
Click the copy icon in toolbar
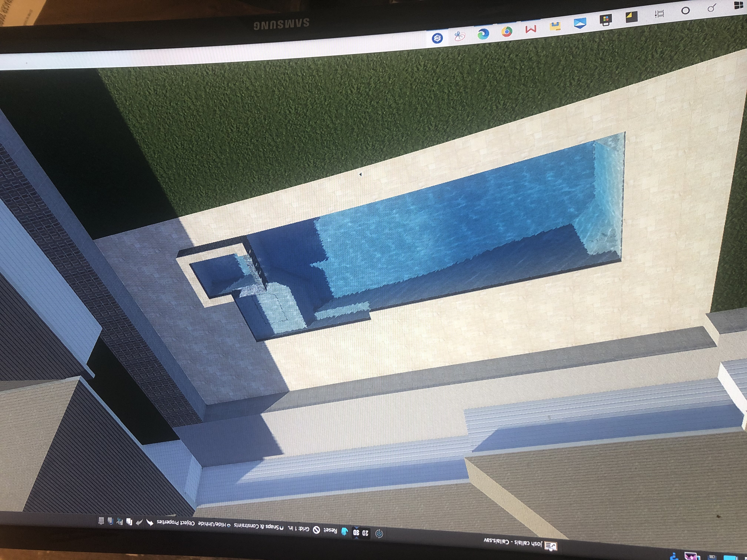coord(129,522)
